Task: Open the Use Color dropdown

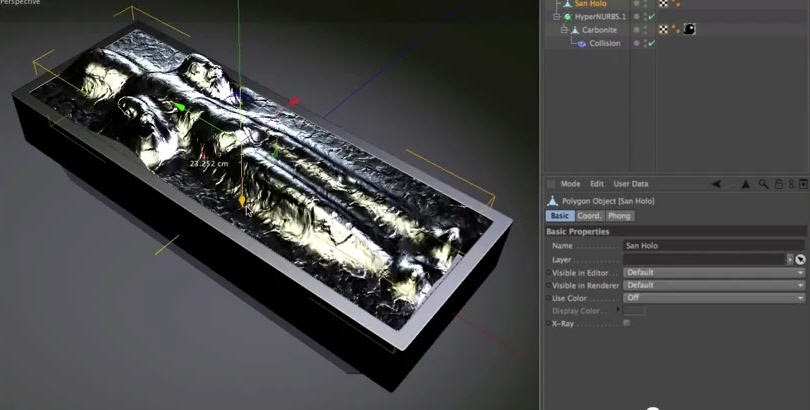Action: (x=714, y=298)
